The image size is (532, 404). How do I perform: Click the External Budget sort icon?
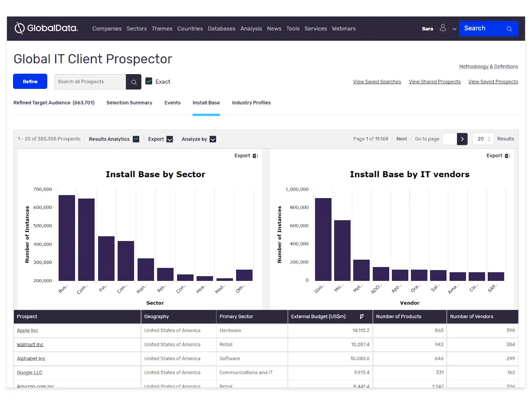point(362,317)
